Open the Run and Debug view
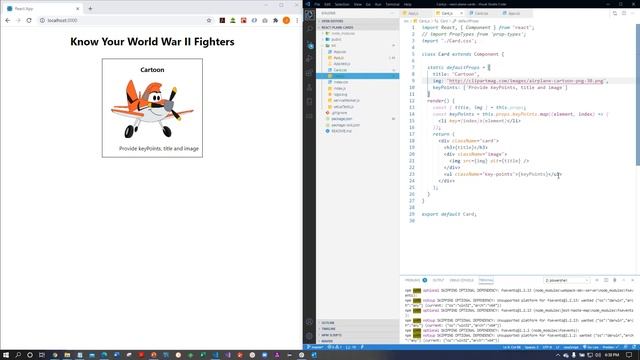 (x=309, y=58)
